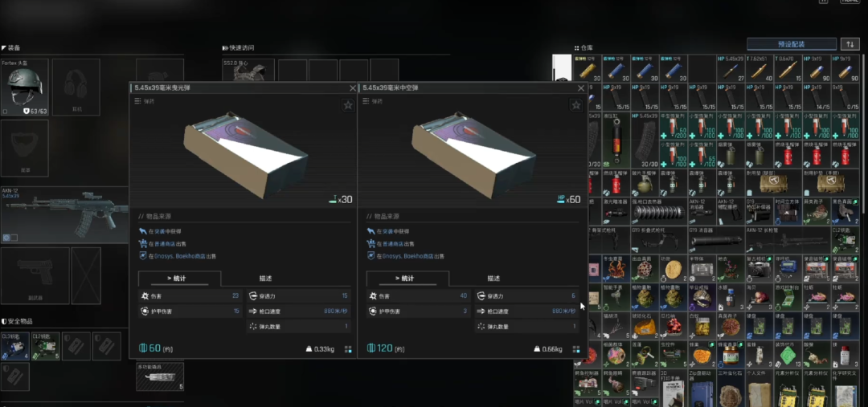Click the empty face mask slot
This screenshot has width=868, height=407.
(x=24, y=149)
